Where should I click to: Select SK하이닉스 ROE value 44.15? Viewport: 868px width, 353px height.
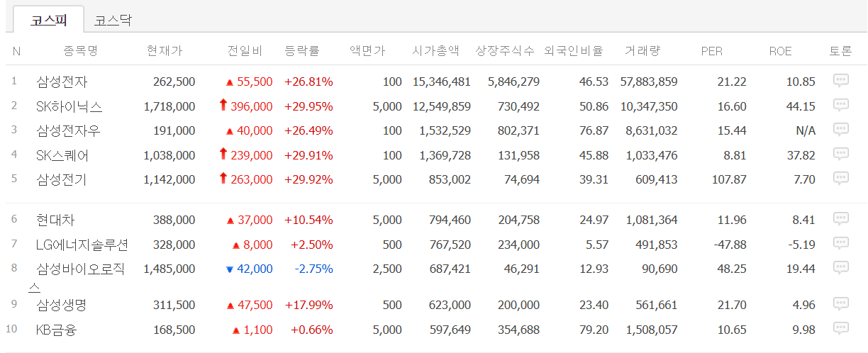click(x=801, y=106)
